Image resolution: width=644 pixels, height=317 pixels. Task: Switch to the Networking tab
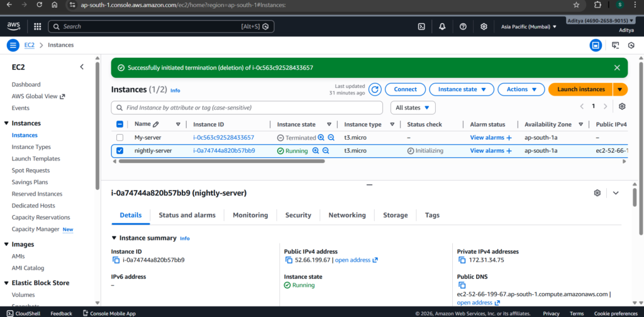click(x=347, y=215)
